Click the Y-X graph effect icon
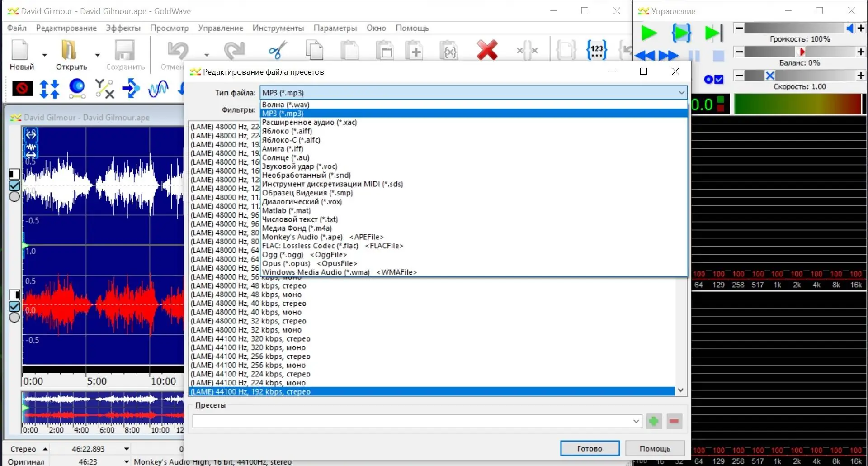The image size is (868, 466). (x=104, y=88)
